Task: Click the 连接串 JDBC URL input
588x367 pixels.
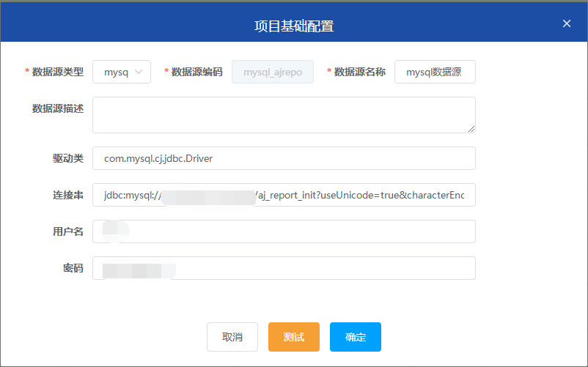Action: (284, 195)
